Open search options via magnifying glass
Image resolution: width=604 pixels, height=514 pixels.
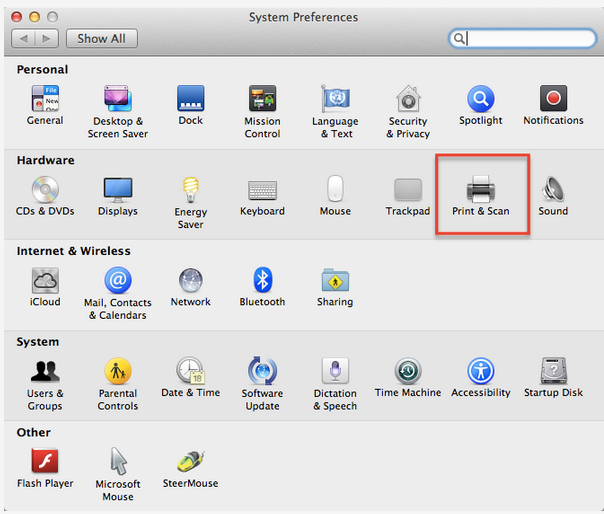click(x=460, y=39)
